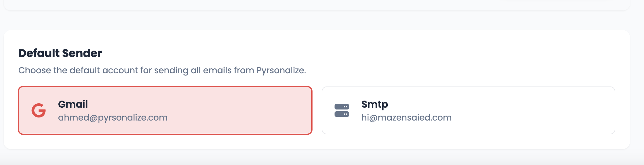Click the hi@mazensaied.com email address
Viewport: 644px width, 165px height.
[406, 118]
